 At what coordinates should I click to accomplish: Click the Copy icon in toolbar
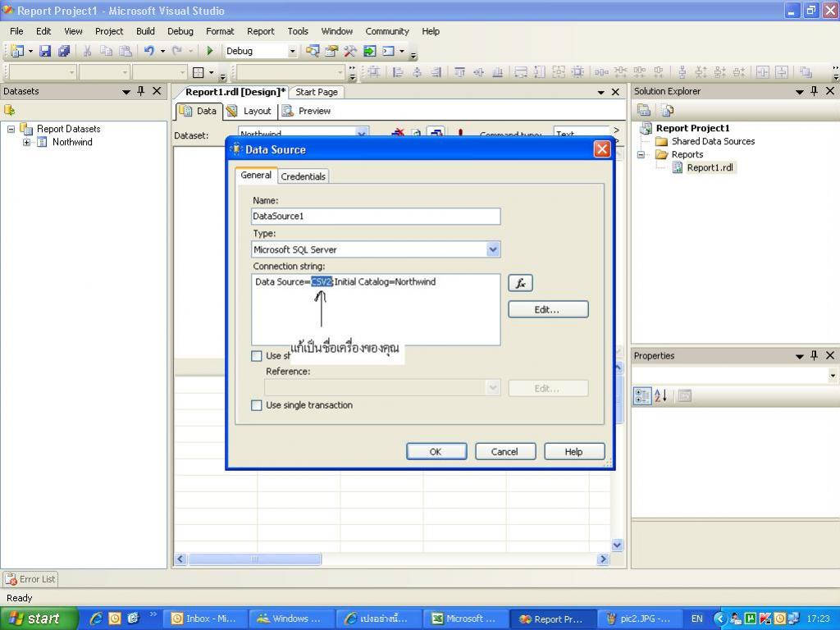click(x=107, y=51)
